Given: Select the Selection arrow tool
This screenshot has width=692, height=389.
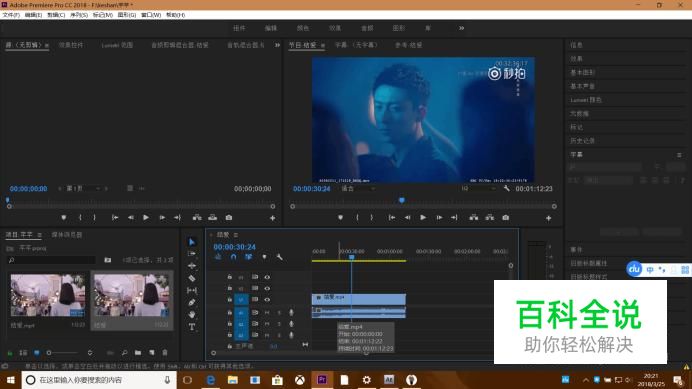Looking at the screenshot, I should coord(192,242).
